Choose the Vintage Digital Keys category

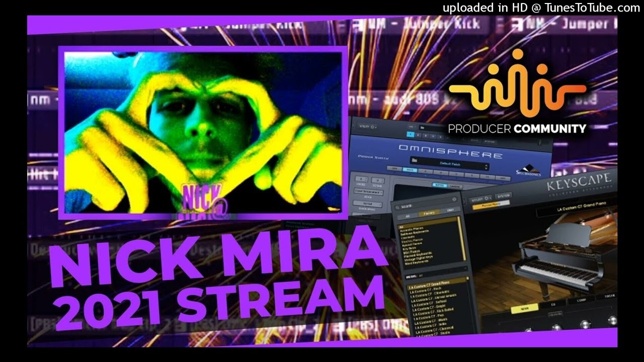point(419,258)
